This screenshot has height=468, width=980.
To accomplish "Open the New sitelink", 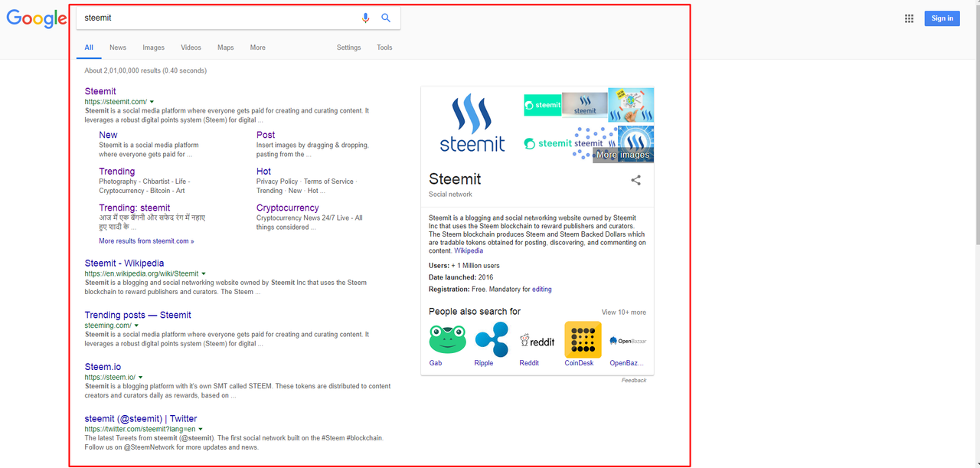I will [x=108, y=135].
